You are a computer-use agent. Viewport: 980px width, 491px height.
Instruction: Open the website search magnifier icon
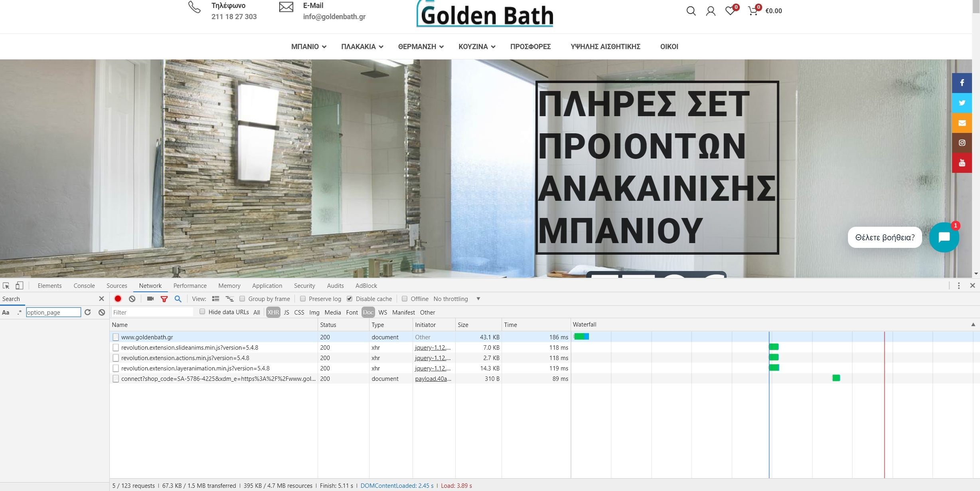tap(691, 11)
